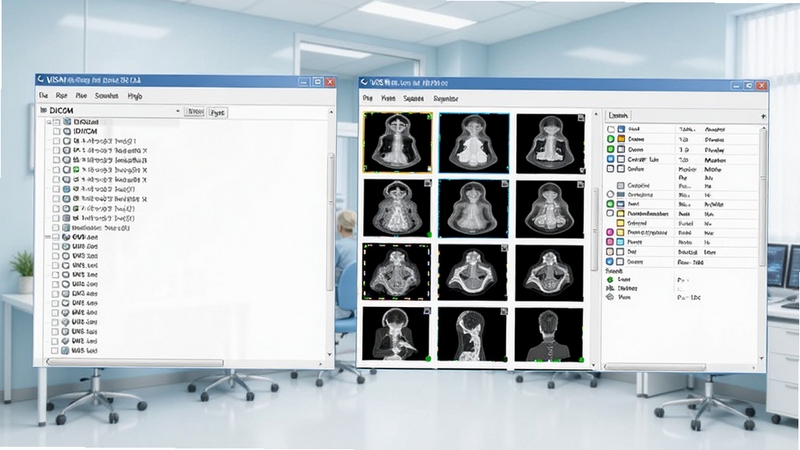Image resolution: width=800 pixels, height=450 pixels.
Task: Open the DICOM dropdown arrow
Action: pos(178,111)
